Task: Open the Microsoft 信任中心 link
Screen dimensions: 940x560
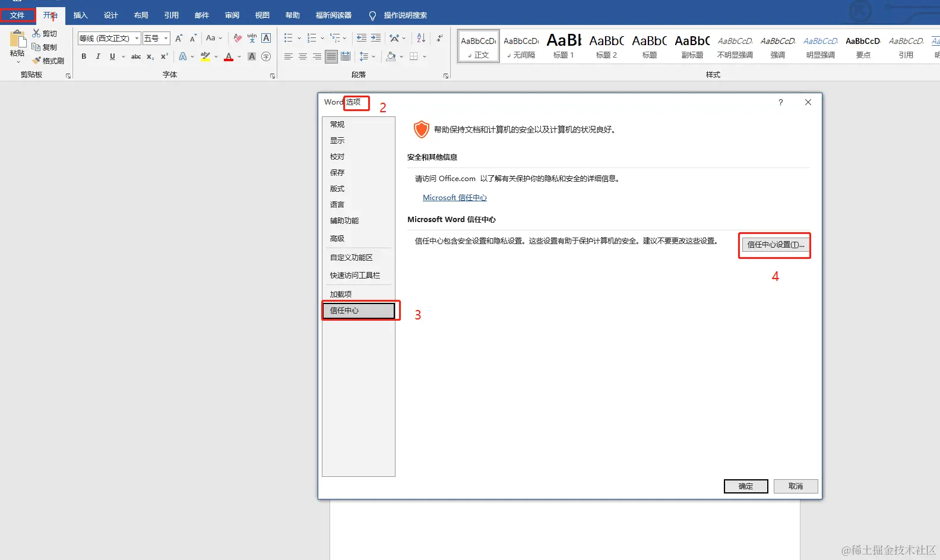Action: (x=455, y=198)
